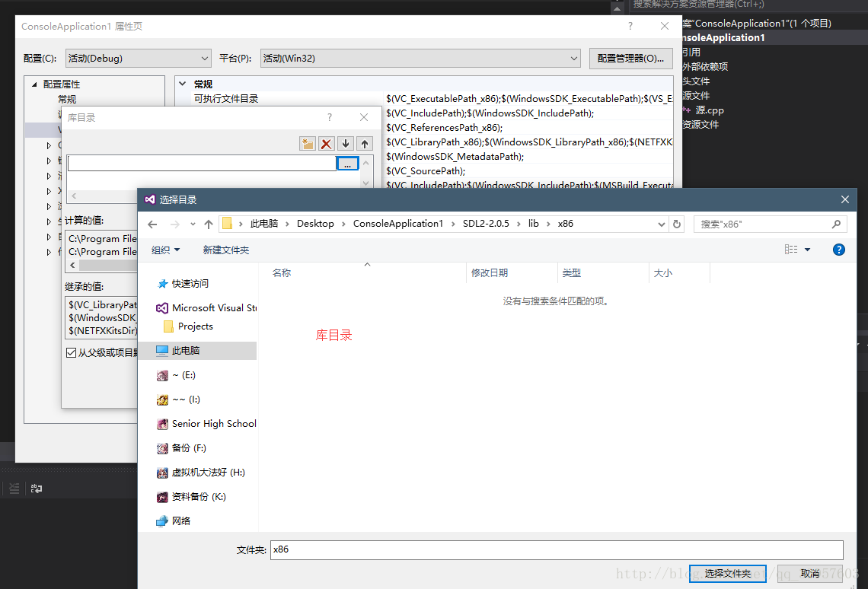Viewport: 868px width, 589px height.
Task: Open the Senior High School drive
Action: [x=206, y=424]
